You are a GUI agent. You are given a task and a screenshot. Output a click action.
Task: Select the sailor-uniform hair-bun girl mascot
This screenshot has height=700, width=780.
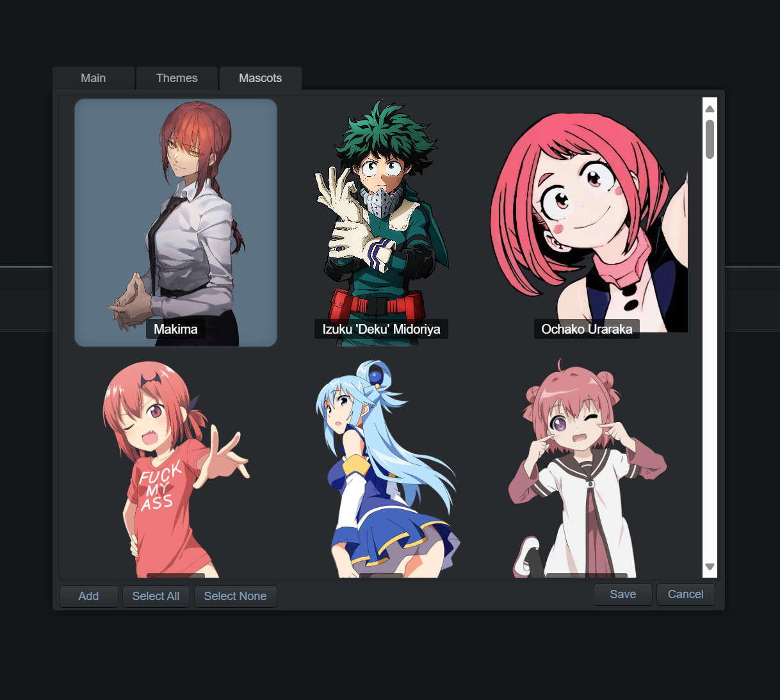click(587, 468)
